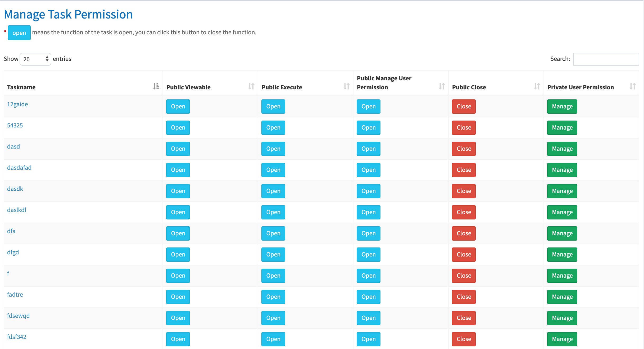This screenshot has height=349, width=644.
Task: Toggle Public Viewable for task f
Action: tap(178, 276)
